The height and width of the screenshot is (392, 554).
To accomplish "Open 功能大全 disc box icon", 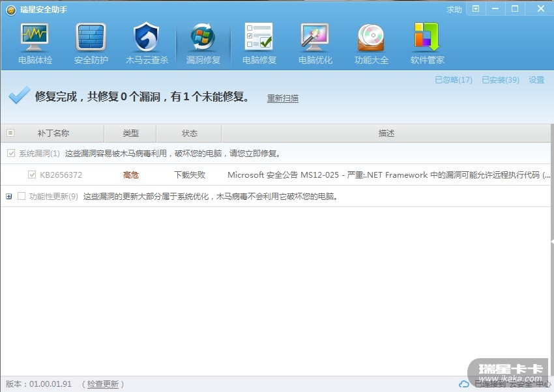I will [x=371, y=37].
